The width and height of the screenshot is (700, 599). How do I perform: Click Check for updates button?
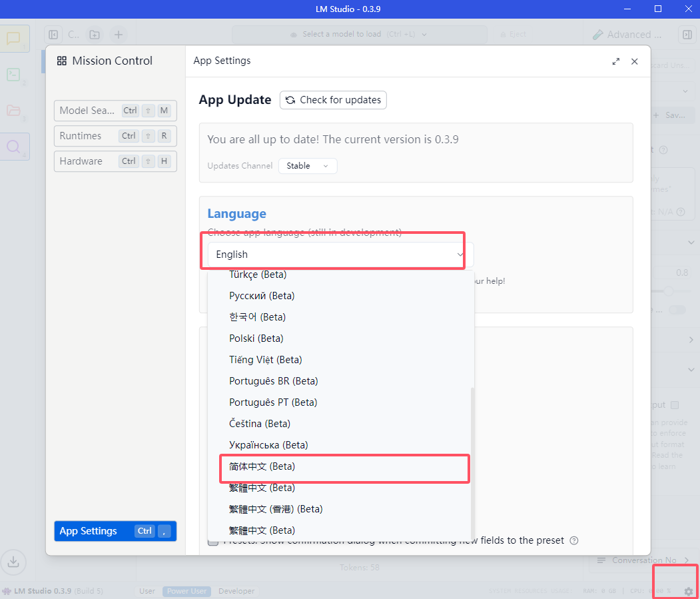pyautogui.click(x=333, y=99)
